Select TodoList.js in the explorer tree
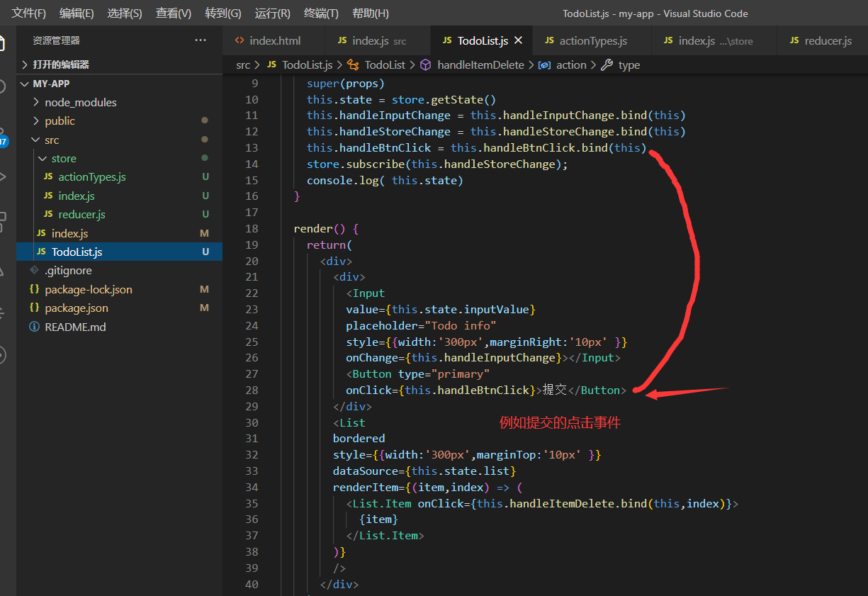868x596 pixels. (x=119, y=252)
